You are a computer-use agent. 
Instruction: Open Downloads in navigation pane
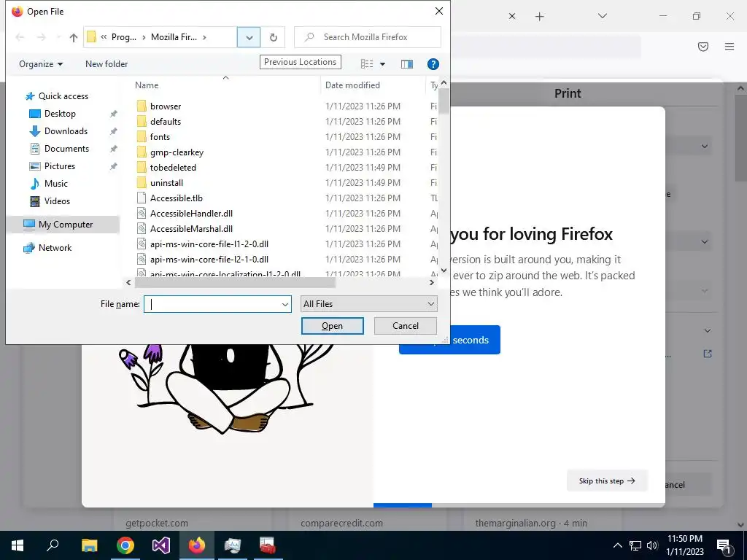66,131
